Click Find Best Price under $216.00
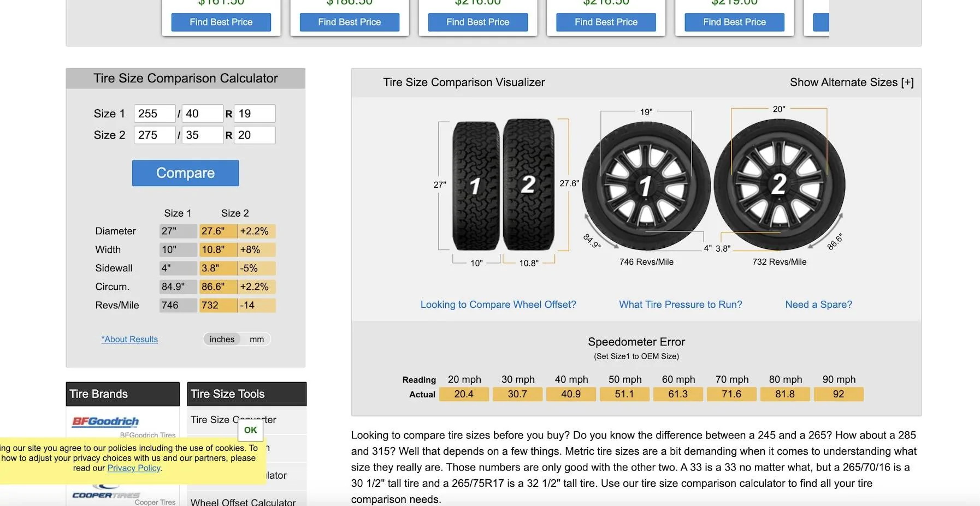The image size is (980, 506). [x=478, y=22]
